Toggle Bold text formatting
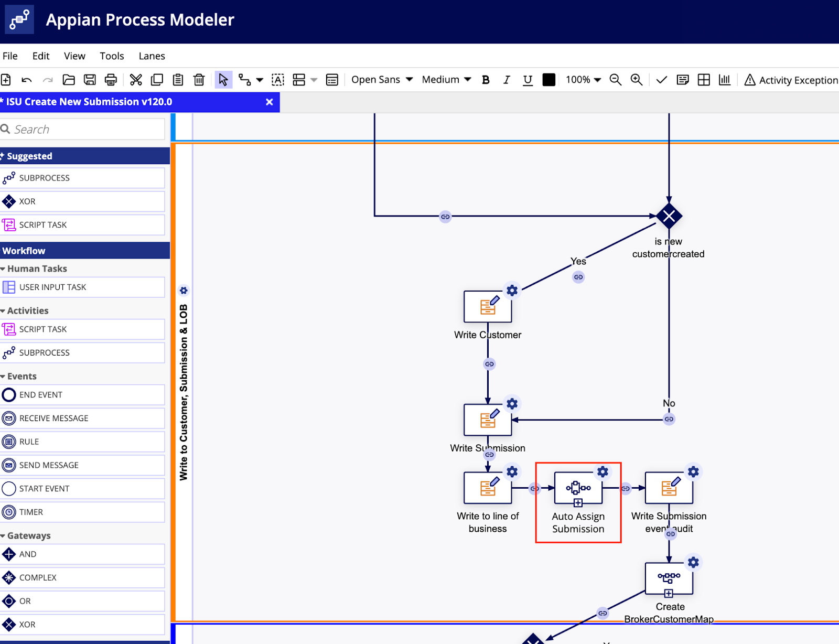 pyautogui.click(x=486, y=80)
